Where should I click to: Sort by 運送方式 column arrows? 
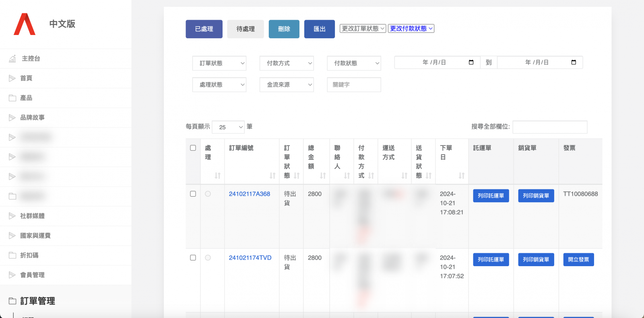pyautogui.click(x=405, y=176)
